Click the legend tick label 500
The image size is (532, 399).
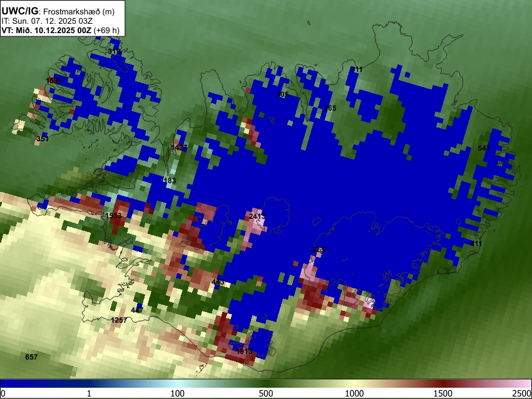(x=265, y=393)
